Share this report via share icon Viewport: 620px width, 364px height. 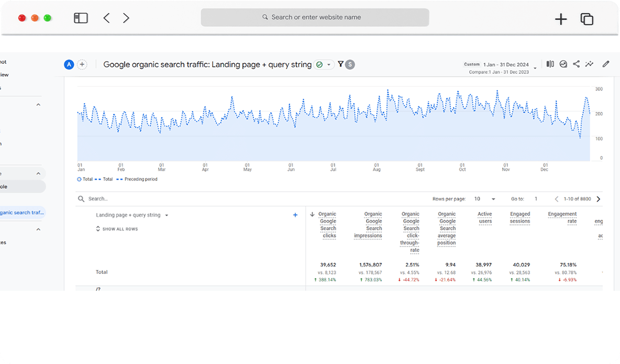point(577,64)
